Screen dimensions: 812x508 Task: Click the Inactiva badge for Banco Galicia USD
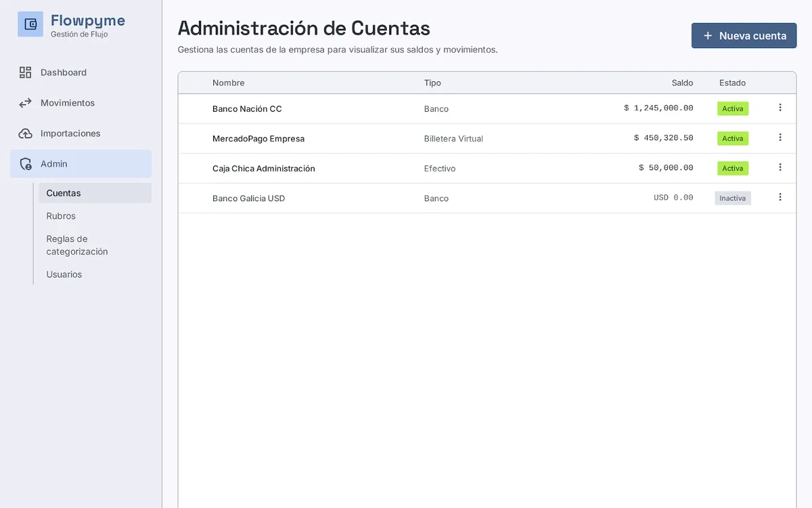[733, 198]
